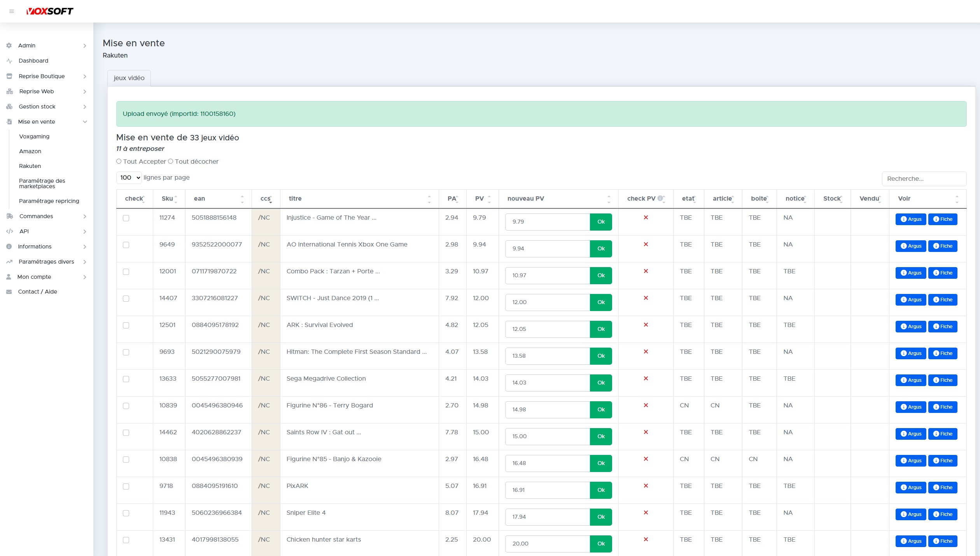Expand the Commandes chevron
Image resolution: width=980 pixels, height=556 pixels.
[x=85, y=217]
